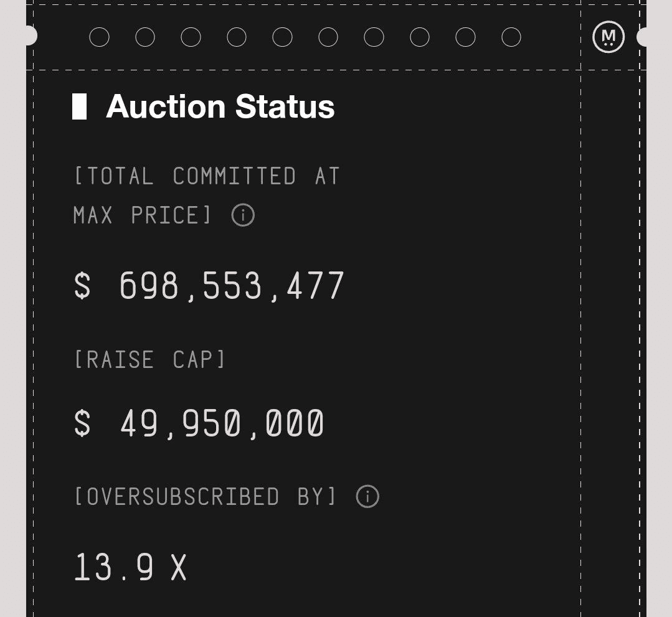Choose the seventh circle in the dot row
672x617 pixels.
(x=374, y=37)
